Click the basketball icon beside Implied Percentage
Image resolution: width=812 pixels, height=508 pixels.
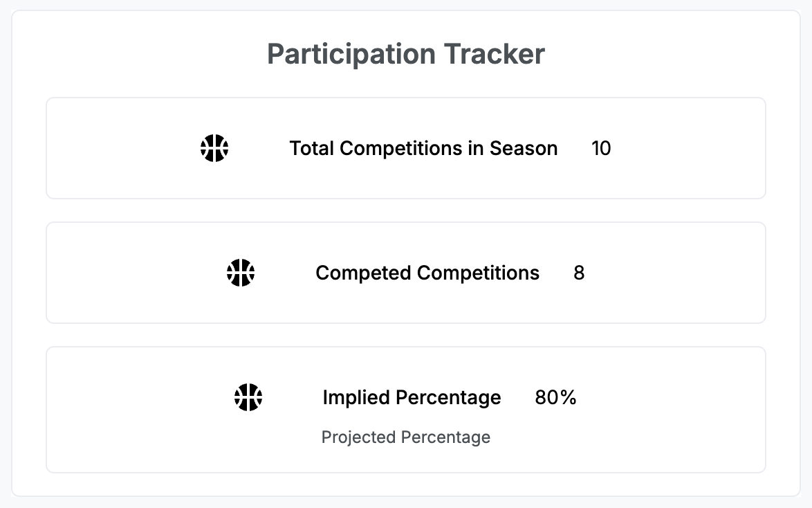[248, 397]
